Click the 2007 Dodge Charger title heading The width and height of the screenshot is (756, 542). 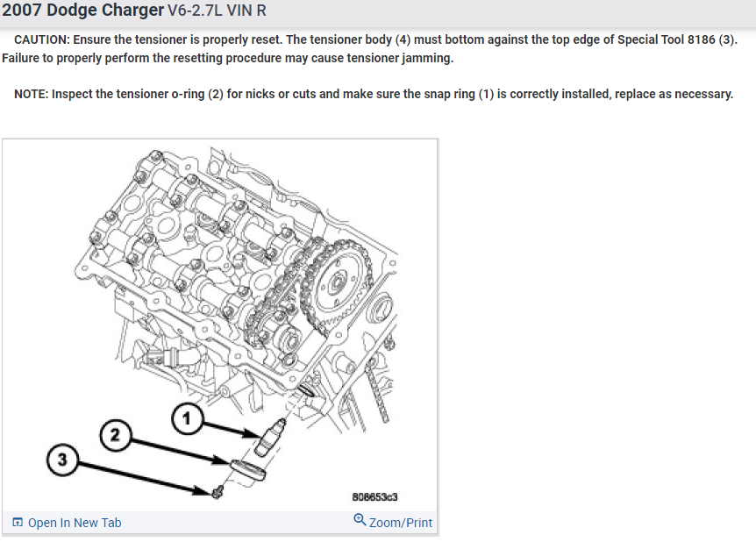(x=83, y=11)
